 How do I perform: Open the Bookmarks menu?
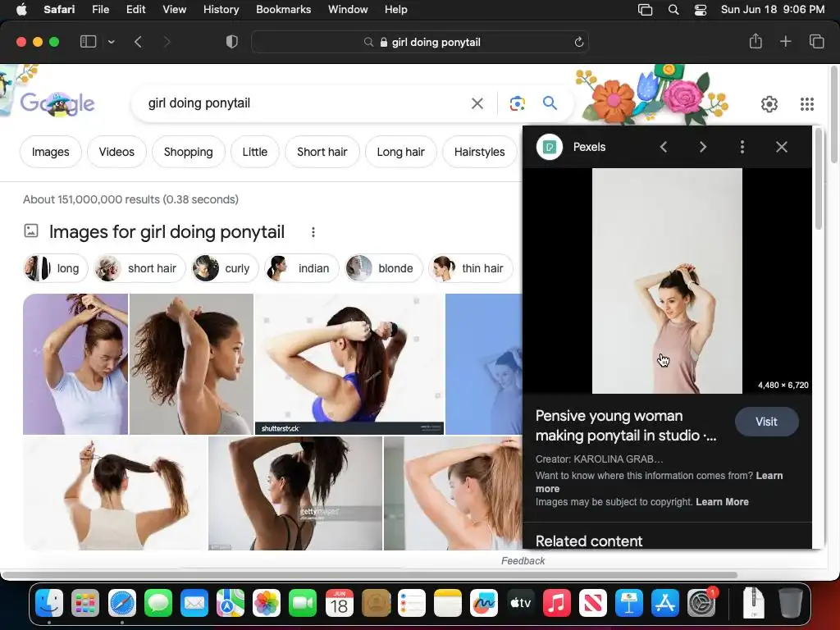tap(283, 9)
